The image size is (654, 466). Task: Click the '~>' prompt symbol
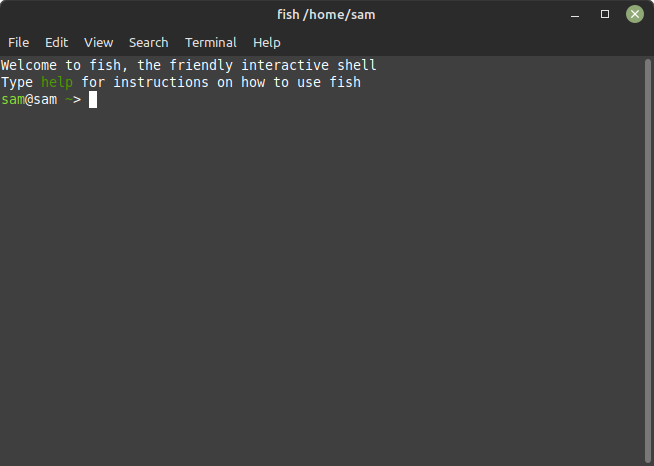[73, 100]
